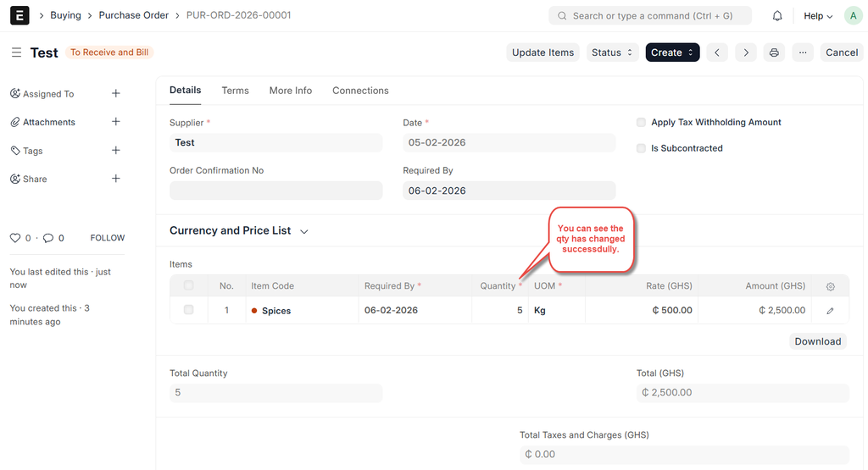The image size is (868, 470).
Task: Click the search command input field
Action: point(651,15)
